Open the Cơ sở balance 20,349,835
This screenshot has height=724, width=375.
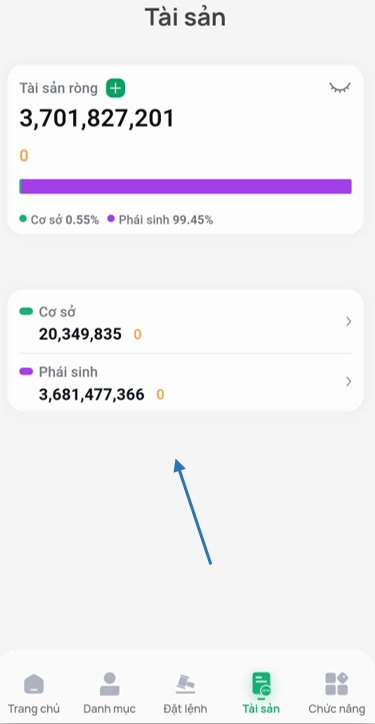(x=80, y=334)
